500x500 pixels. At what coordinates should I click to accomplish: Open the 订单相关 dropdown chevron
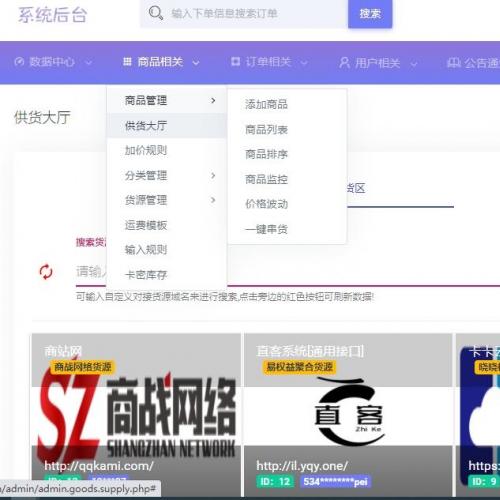point(304,63)
